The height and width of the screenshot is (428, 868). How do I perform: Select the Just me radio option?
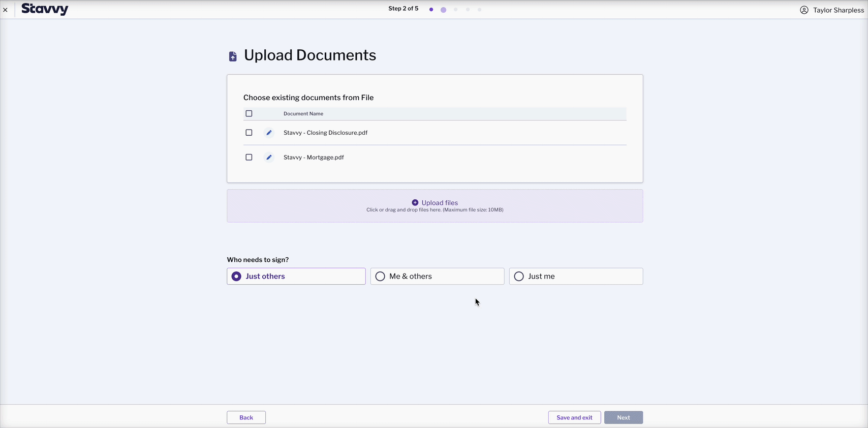pos(576,276)
